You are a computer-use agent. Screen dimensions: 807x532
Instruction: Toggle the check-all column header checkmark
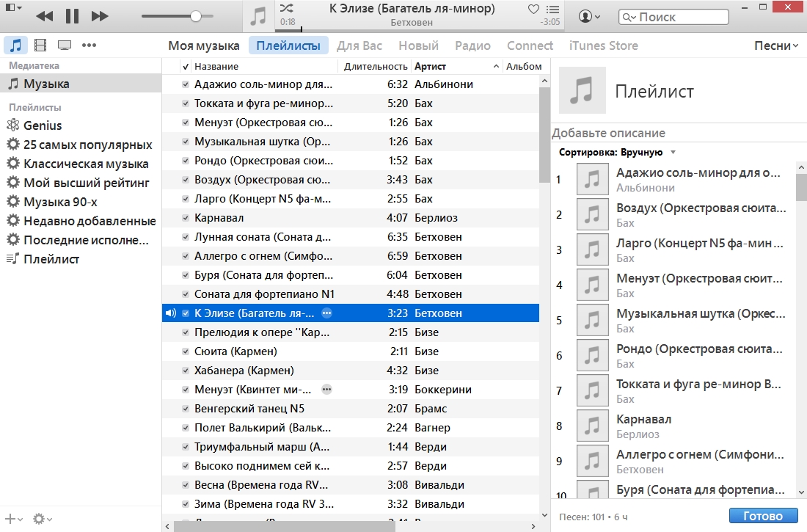(186, 67)
